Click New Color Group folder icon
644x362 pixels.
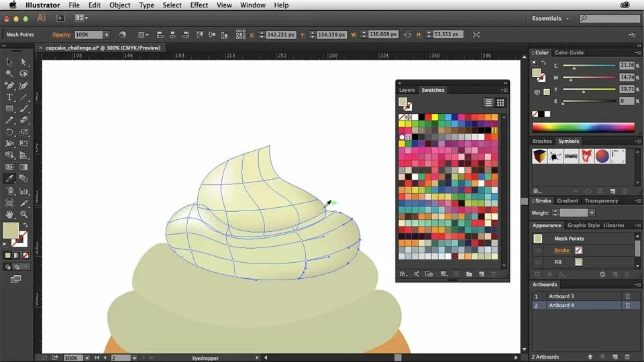pyautogui.click(x=469, y=274)
